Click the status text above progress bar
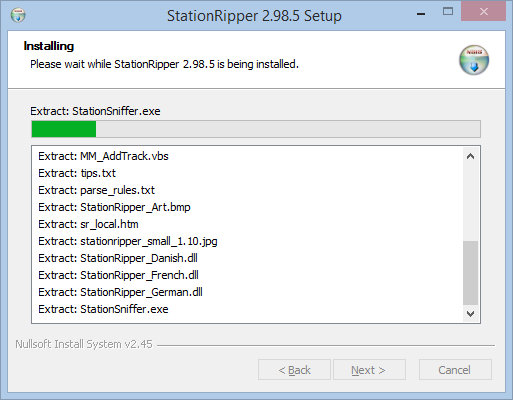Image resolution: width=513 pixels, height=400 pixels. click(x=95, y=111)
